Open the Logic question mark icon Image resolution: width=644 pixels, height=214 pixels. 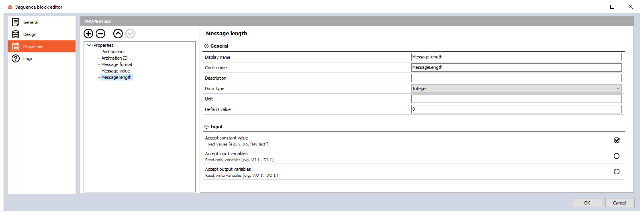pyautogui.click(x=16, y=58)
